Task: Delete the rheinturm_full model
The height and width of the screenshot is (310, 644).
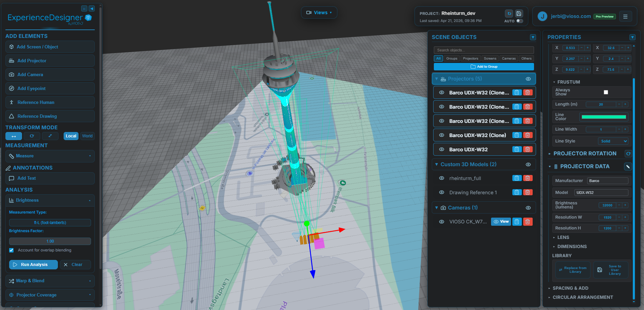Action: point(528,178)
